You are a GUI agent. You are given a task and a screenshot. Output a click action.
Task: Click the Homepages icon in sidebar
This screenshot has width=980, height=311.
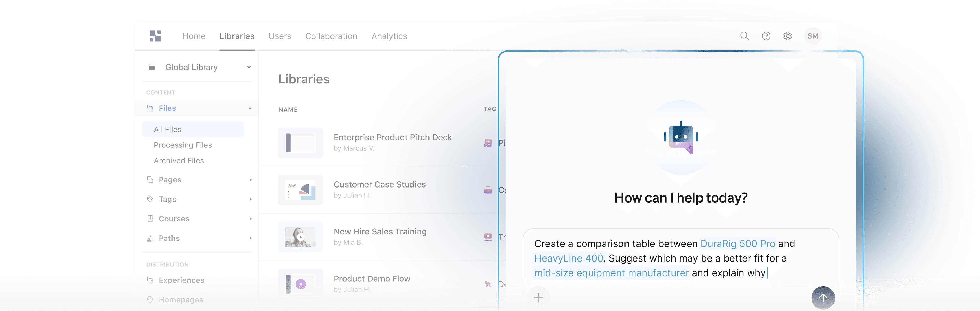(x=150, y=300)
